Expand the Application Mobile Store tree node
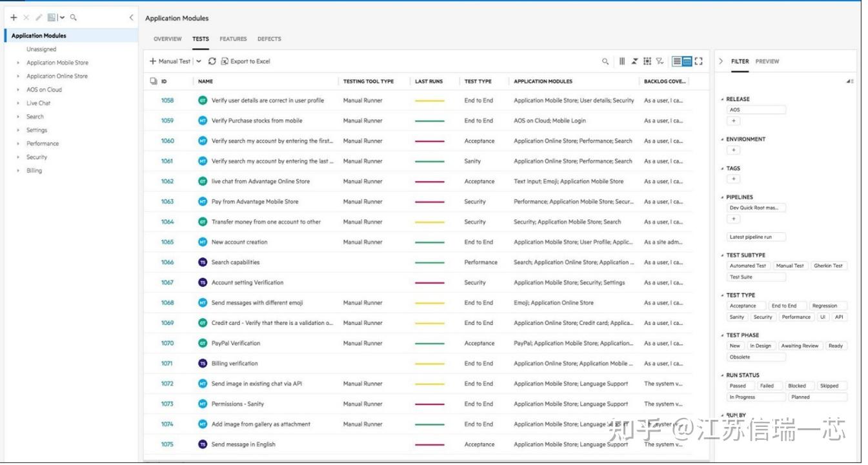 [17, 62]
